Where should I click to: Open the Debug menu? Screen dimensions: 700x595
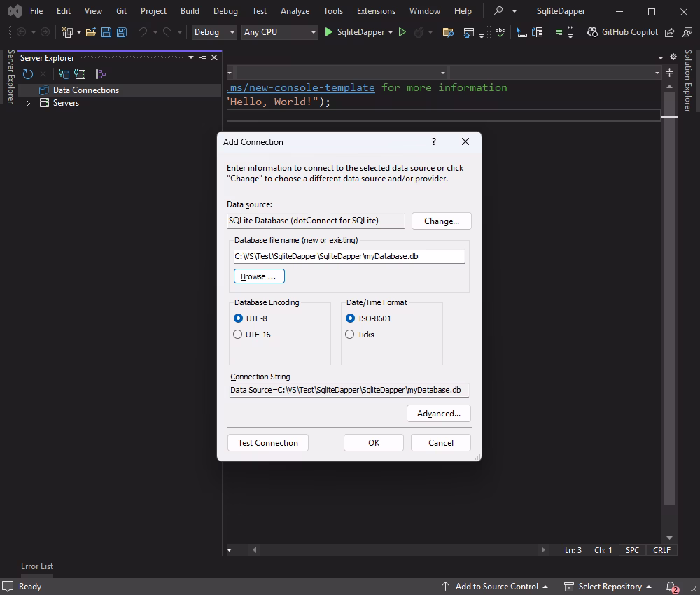coord(225,10)
